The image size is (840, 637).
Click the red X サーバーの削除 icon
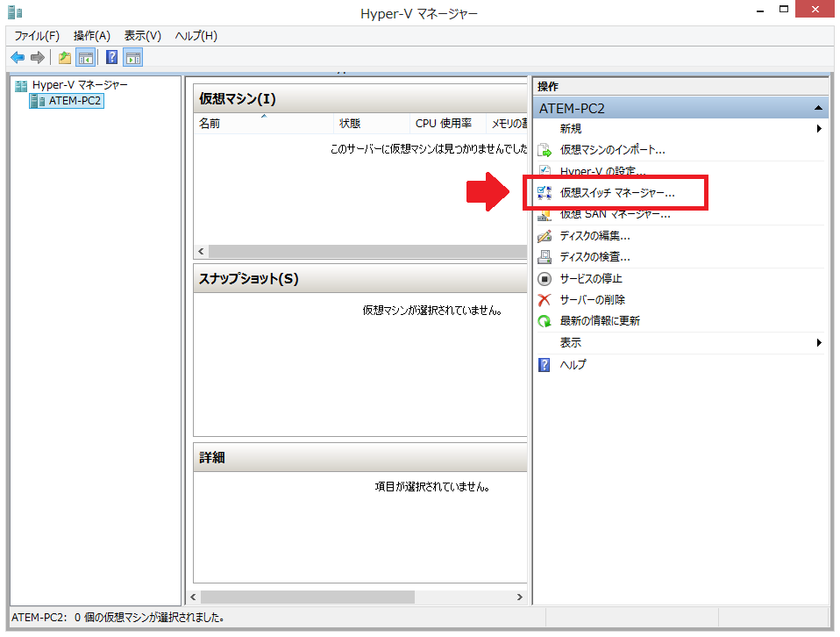click(545, 300)
